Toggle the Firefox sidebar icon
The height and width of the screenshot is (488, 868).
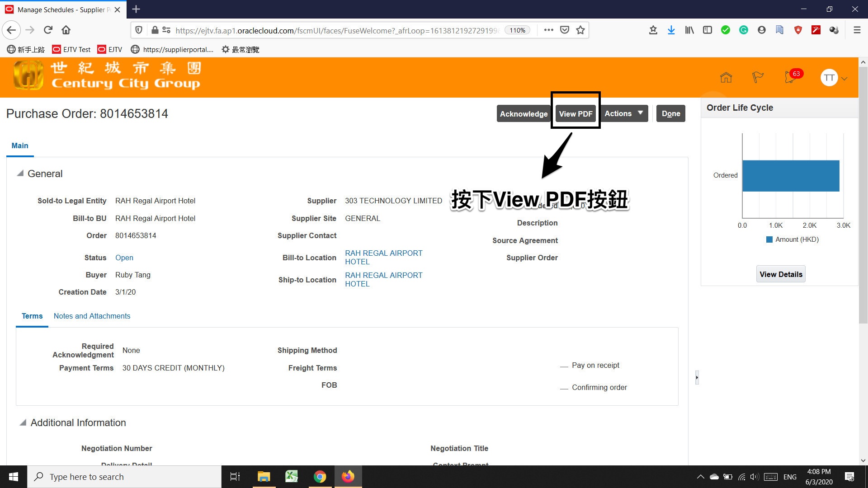click(708, 30)
